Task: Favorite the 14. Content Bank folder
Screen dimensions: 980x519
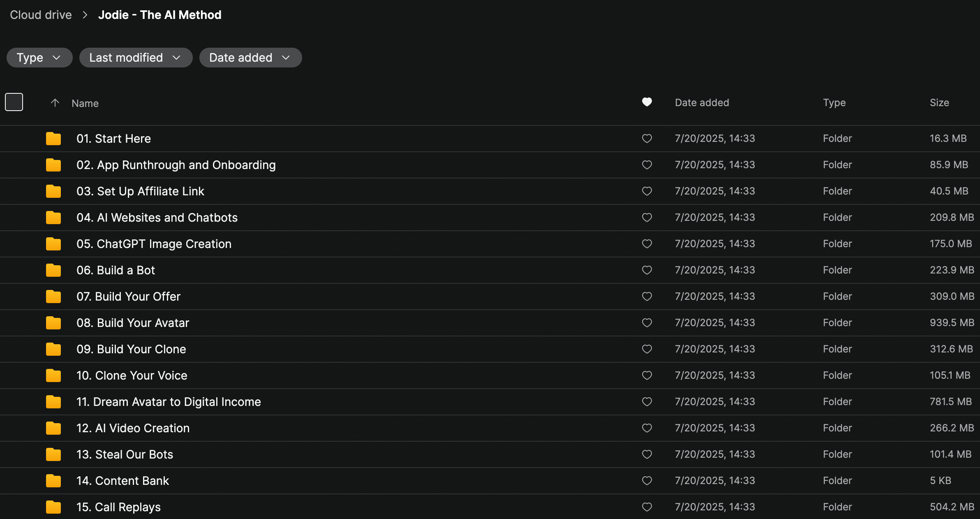Action: tap(647, 481)
